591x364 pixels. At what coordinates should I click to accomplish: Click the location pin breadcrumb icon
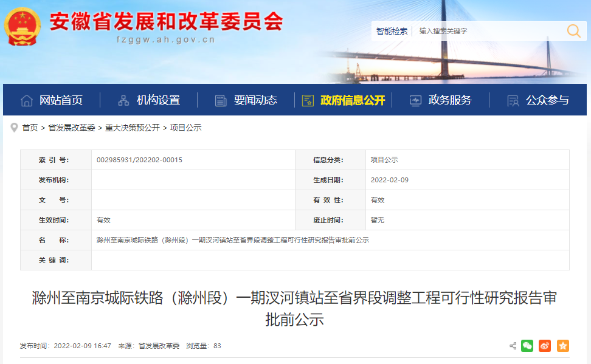click(15, 128)
